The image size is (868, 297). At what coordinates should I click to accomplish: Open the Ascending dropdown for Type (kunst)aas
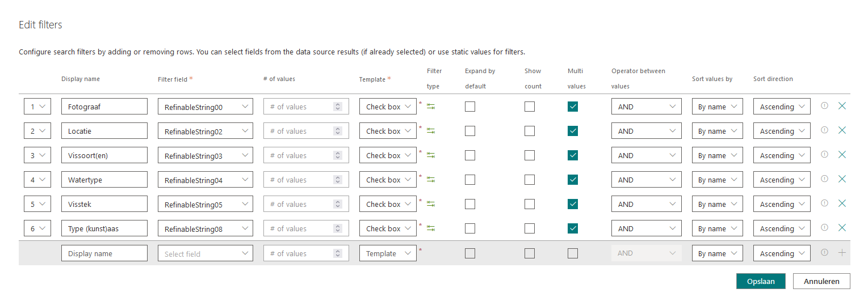782,228
